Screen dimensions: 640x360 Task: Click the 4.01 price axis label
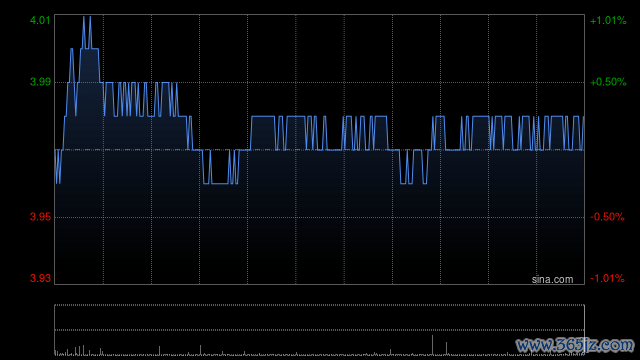click(x=40, y=20)
